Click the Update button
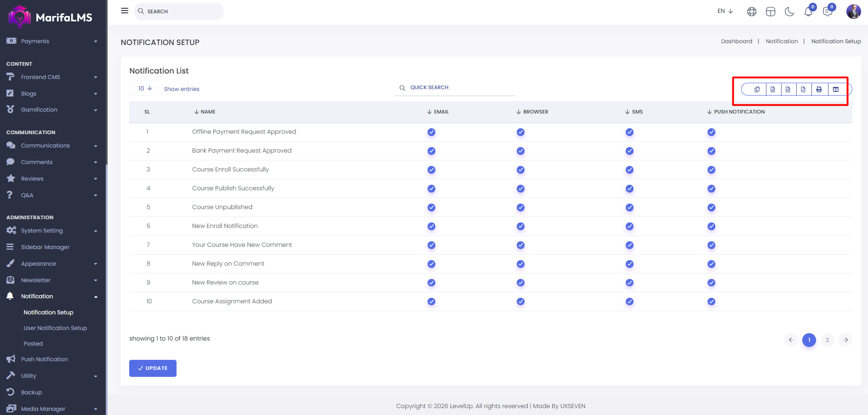Viewport: 868px width, 415px height. [x=153, y=368]
